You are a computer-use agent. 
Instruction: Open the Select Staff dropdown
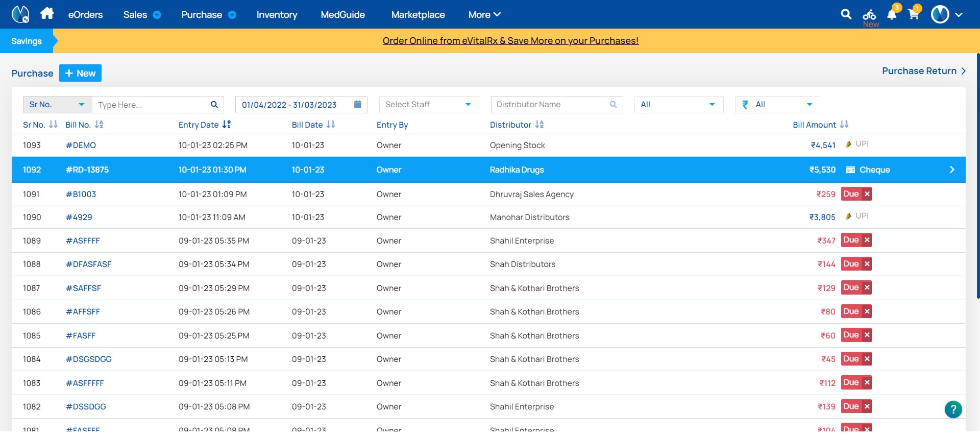(429, 105)
